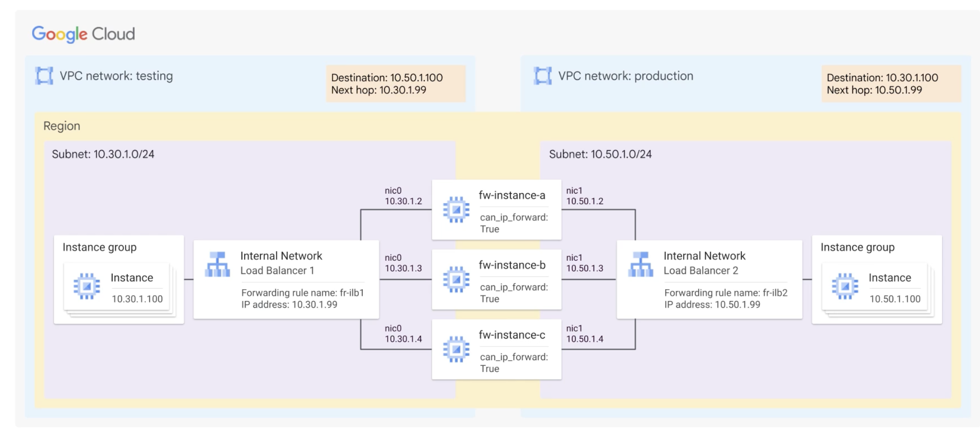This screenshot has width=980, height=443.
Task: Click the Google Cloud logo
Action: point(83,34)
